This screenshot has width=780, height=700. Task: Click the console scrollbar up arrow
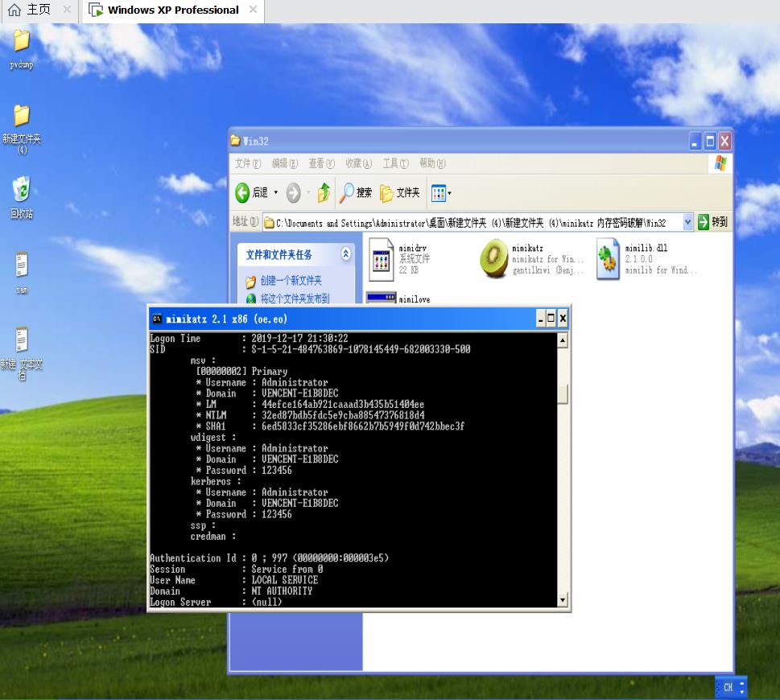[563, 340]
